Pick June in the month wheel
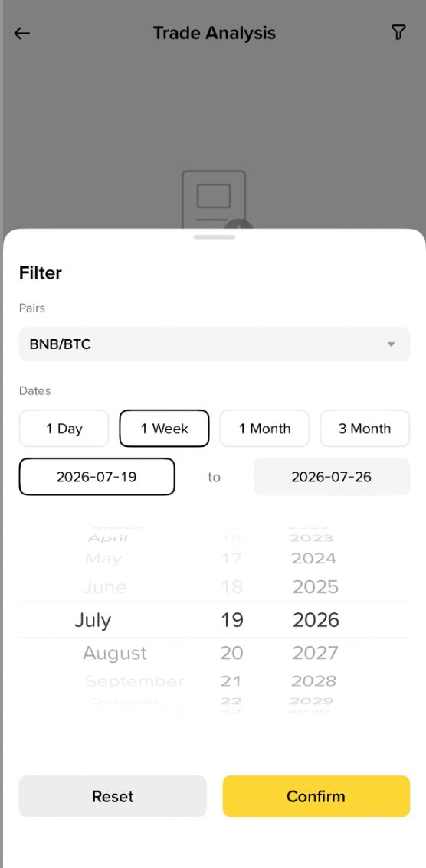This screenshot has height=868, width=426. [x=104, y=587]
